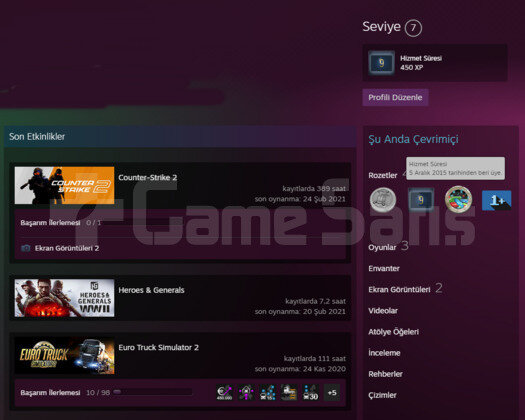Click the Hizmet Süresi 9 badge in level box
This screenshot has width=525, height=420.
(381, 63)
